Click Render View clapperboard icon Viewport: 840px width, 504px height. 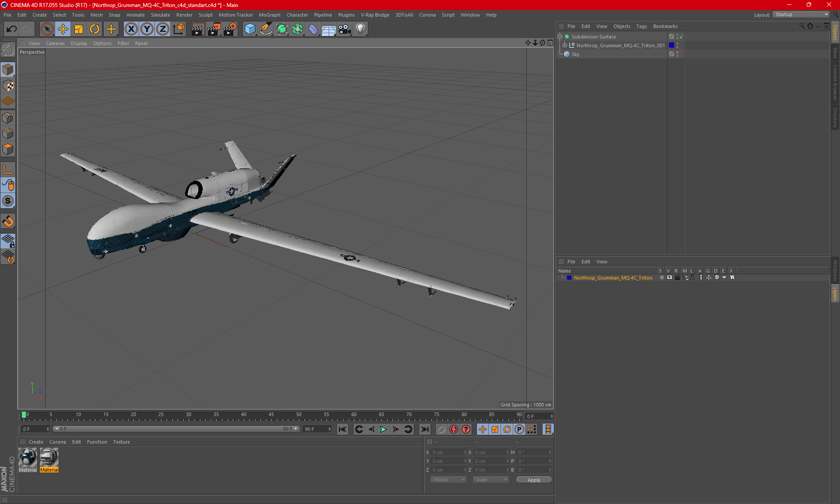pos(198,29)
